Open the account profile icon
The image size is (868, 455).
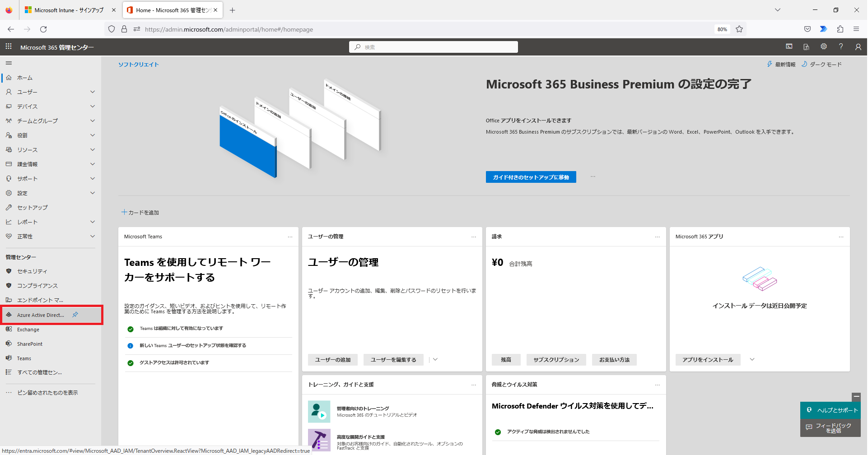coord(858,47)
